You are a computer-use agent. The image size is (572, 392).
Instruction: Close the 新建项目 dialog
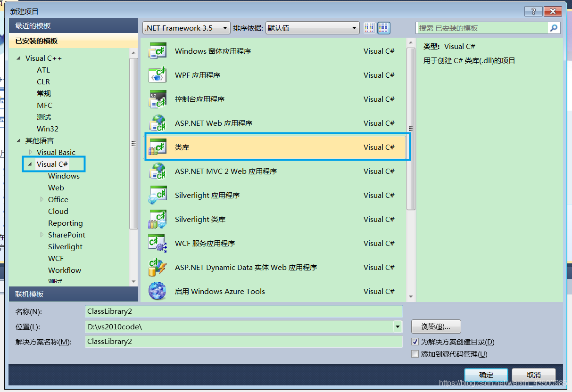click(553, 11)
